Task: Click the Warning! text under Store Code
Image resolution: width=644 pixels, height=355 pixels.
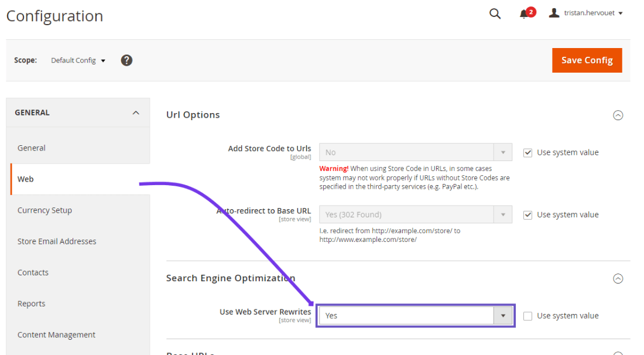Action: (334, 169)
